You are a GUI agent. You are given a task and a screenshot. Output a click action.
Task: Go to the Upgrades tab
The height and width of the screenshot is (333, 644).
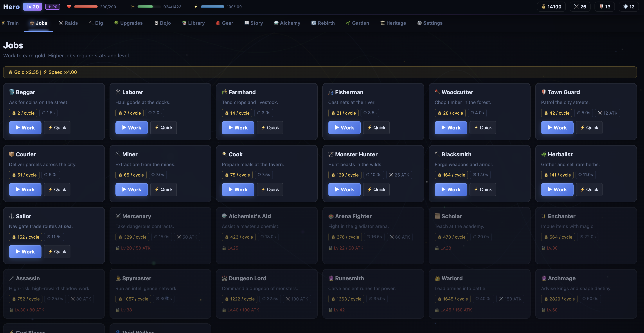tap(129, 23)
